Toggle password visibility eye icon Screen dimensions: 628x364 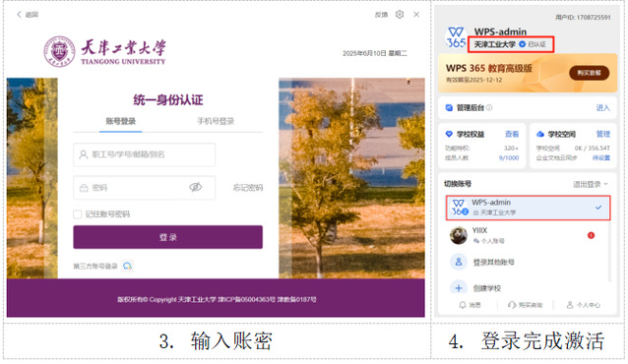click(196, 187)
